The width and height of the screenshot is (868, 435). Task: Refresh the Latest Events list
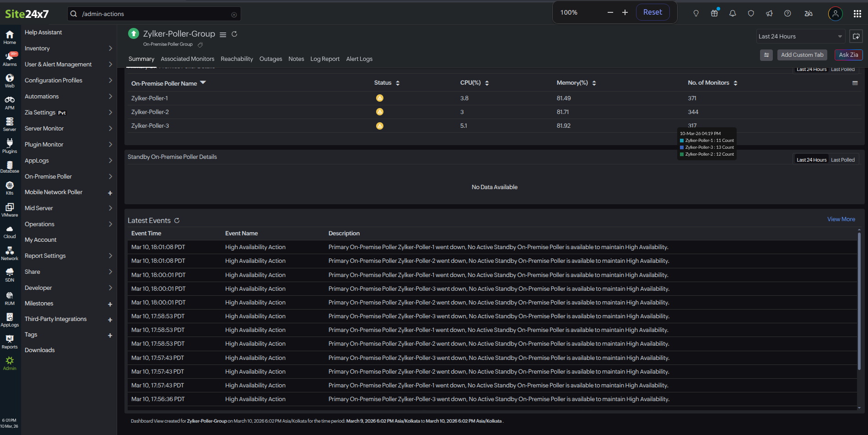177,221
